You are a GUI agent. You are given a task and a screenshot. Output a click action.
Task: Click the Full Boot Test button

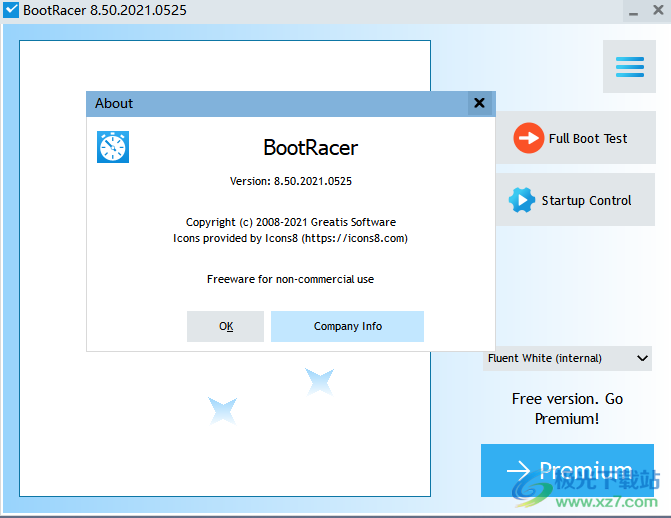(x=576, y=138)
